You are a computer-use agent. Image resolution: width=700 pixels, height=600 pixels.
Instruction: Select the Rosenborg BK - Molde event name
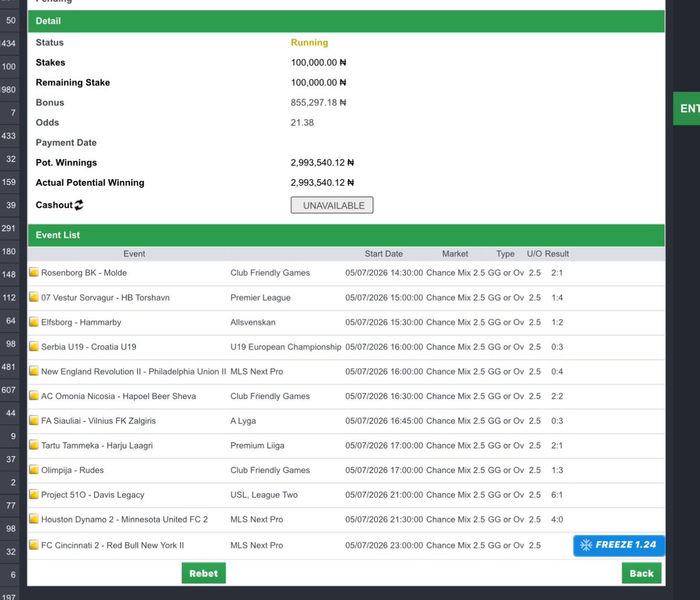point(84,273)
